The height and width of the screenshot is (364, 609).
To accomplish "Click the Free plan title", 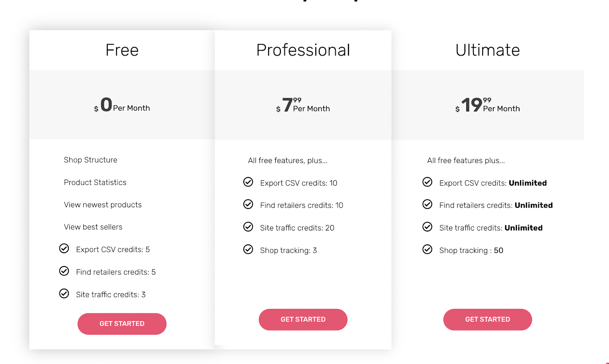I will click(122, 50).
